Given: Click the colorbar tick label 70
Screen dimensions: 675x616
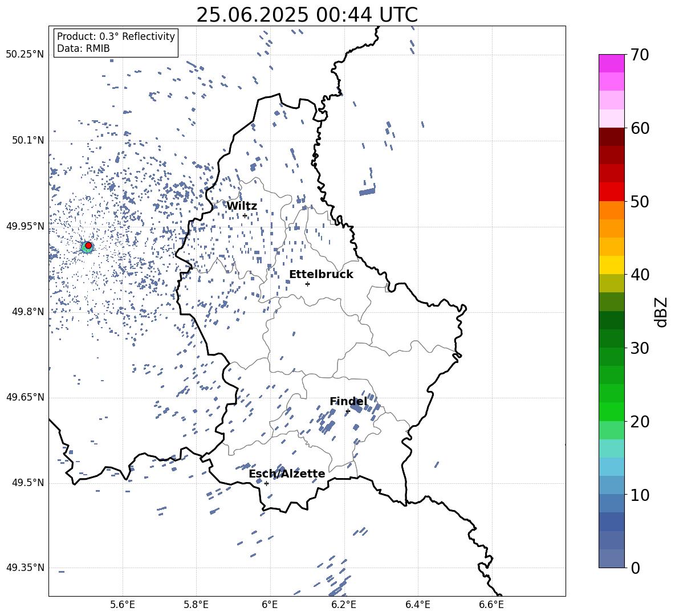Looking at the screenshot, I should pos(640,55).
